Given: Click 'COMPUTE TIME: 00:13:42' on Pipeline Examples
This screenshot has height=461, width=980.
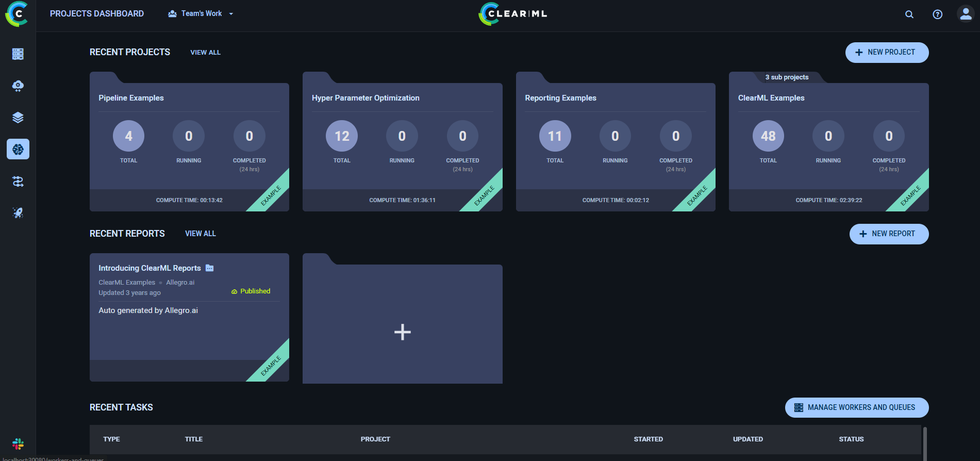Looking at the screenshot, I should pyautogui.click(x=189, y=200).
